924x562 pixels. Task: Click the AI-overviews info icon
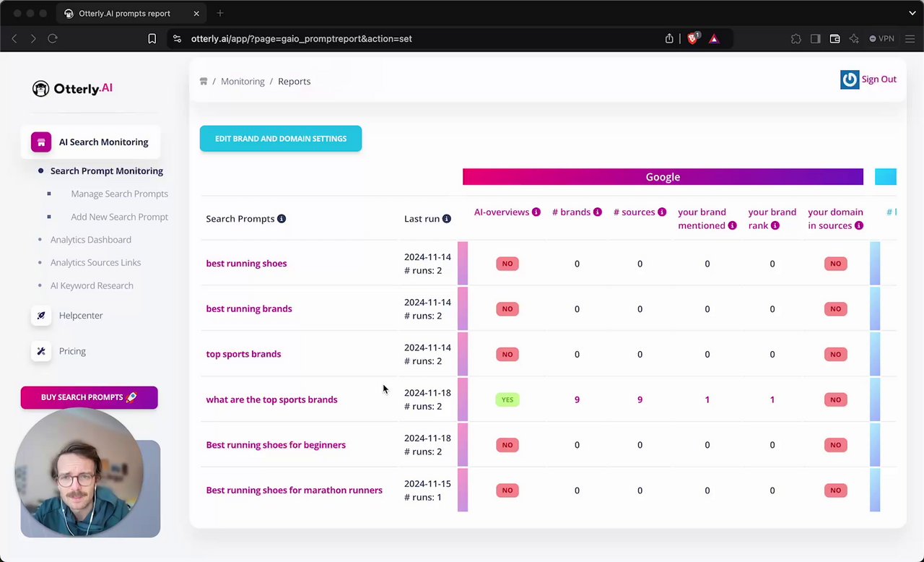[536, 212]
